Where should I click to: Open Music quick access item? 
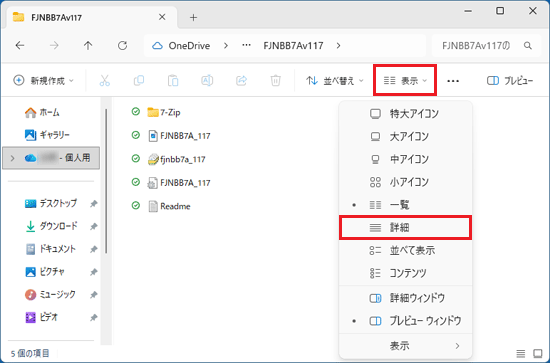(x=50, y=295)
